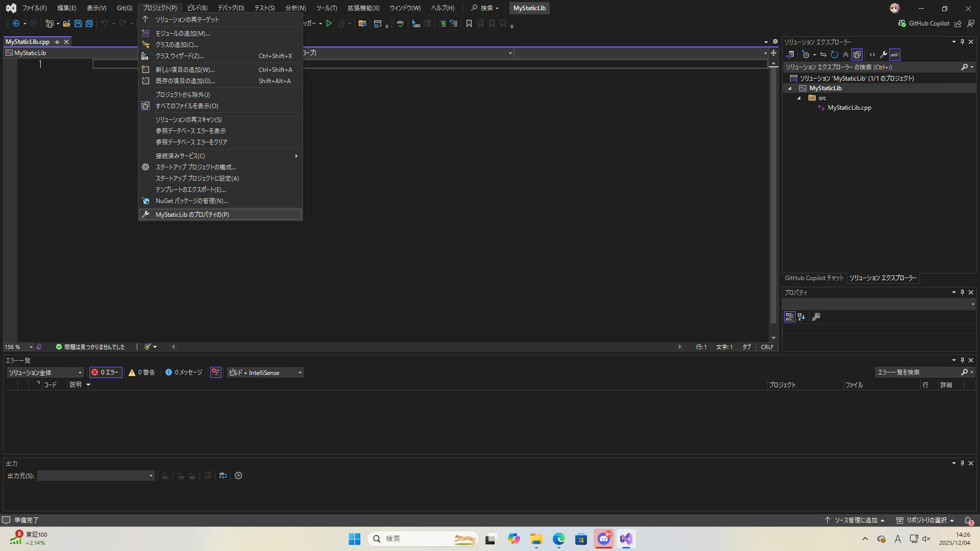Toggle Show All Files in Solution Explorer toolbar
The image size is (980, 551).
click(x=857, y=55)
